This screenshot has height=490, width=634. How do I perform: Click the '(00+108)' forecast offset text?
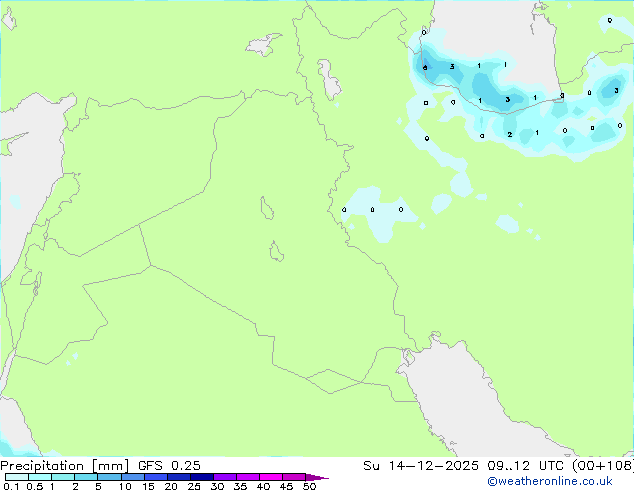tap(603, 466)
